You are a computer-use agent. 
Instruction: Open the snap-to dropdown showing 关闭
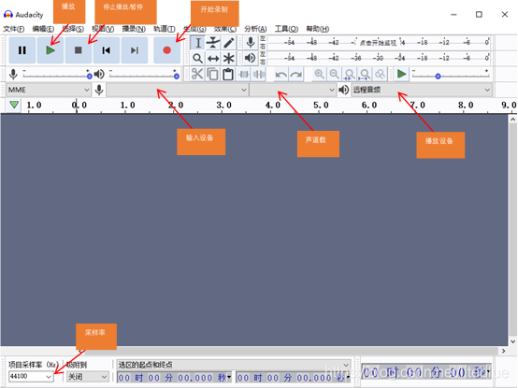coord(87,377)
